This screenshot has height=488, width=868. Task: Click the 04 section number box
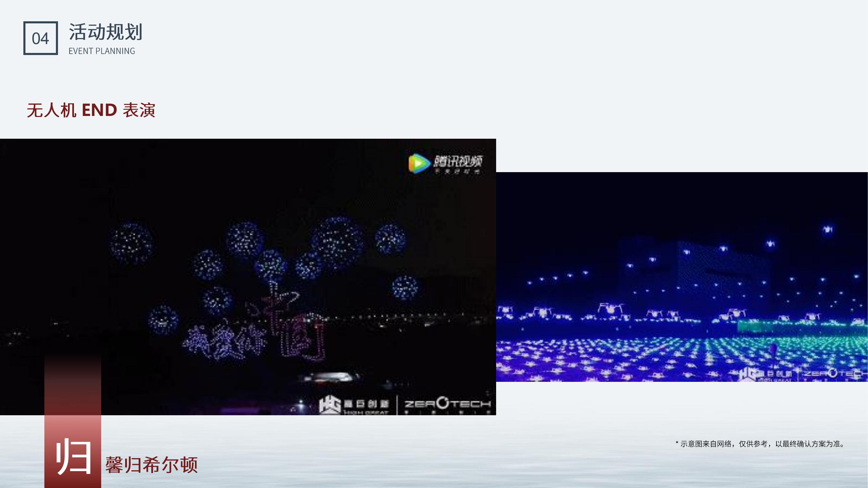click(x=41, y=38)
